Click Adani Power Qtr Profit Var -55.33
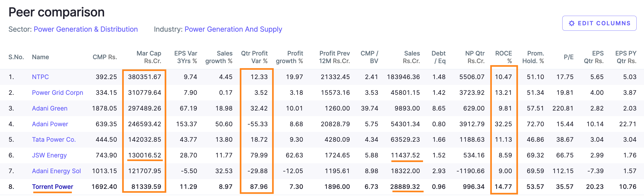Screen dimensions: 644x196 pos(257,124)
